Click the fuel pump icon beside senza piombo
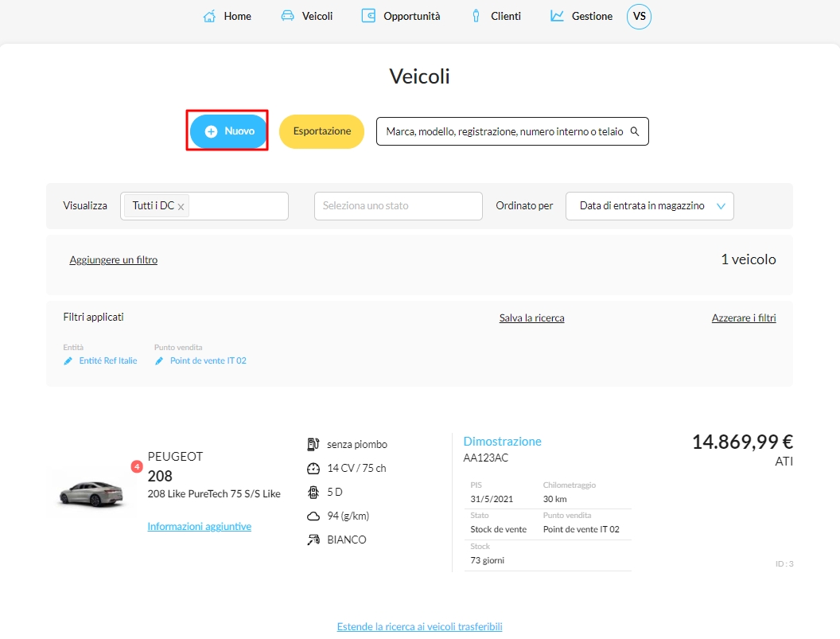Screen dimensions: 840x639 coord(313,444)
